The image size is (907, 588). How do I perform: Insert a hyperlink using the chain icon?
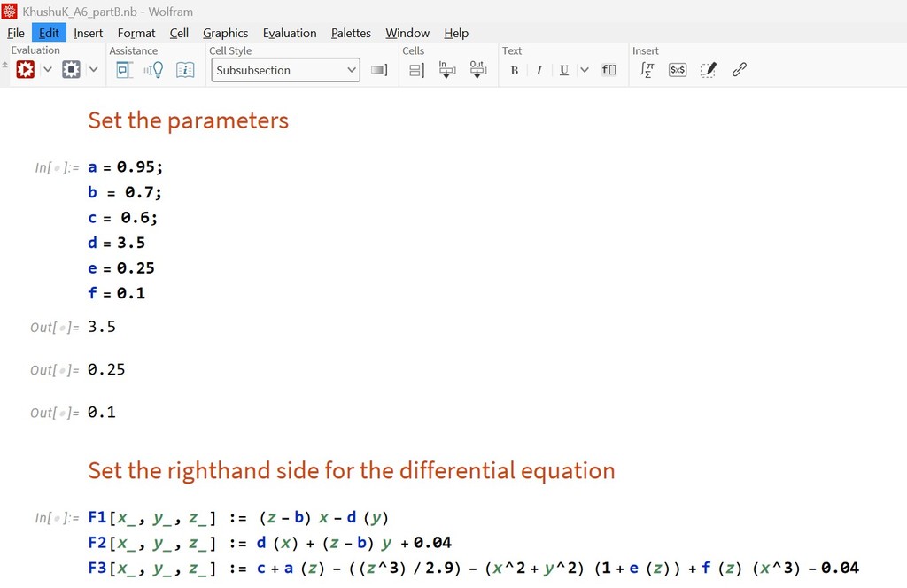pos(740,70)
